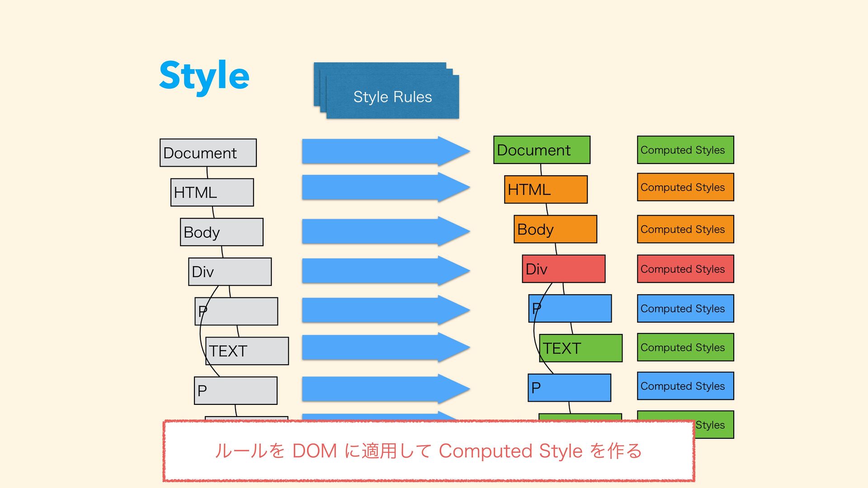Click Computed Styles box beside orange HTML
Image resolution: width=868 pixels, height=488 pixels.
click(685, 187)
